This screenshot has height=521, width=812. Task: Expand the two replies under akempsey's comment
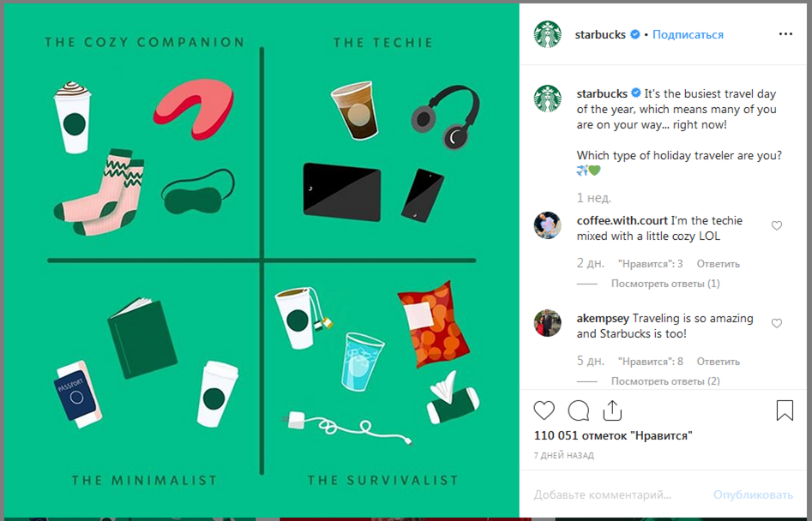665,381
